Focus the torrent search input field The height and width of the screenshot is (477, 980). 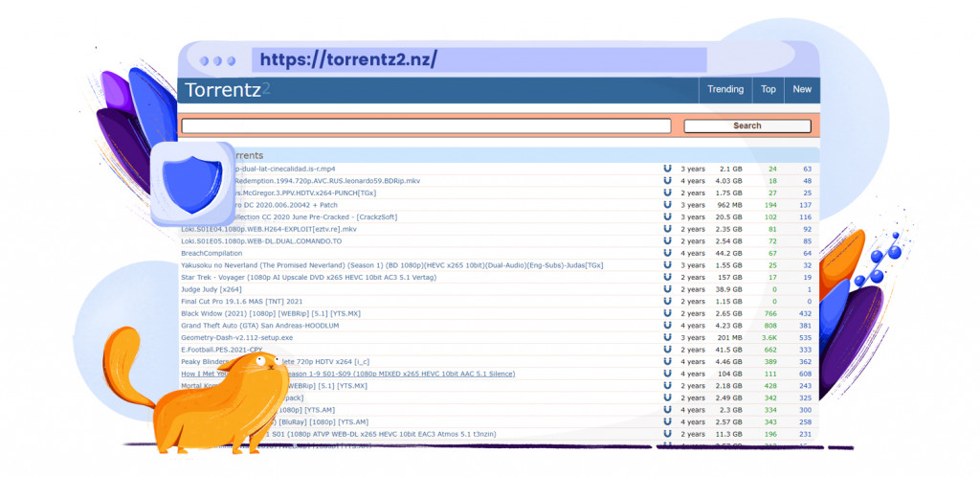coord(426,125)
